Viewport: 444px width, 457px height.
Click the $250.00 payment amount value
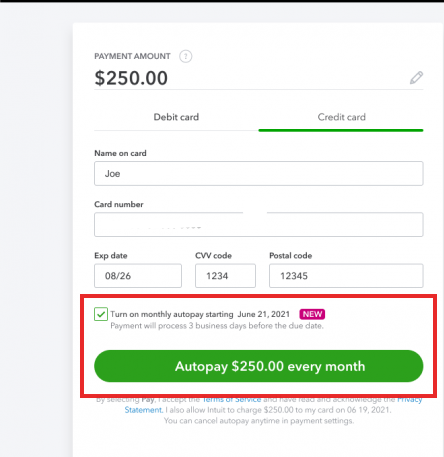pyautogui.click(x=131, y=78)
